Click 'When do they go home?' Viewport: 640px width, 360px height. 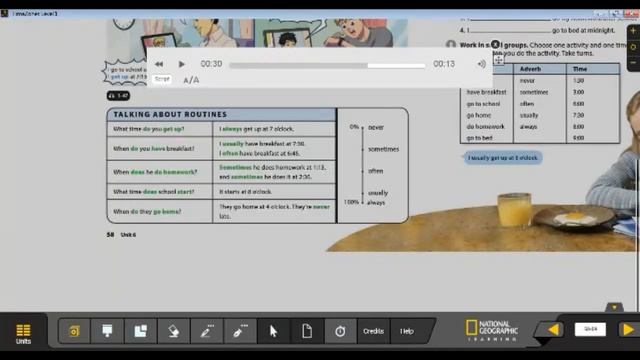pyautogui.click(x=147, y=211)
